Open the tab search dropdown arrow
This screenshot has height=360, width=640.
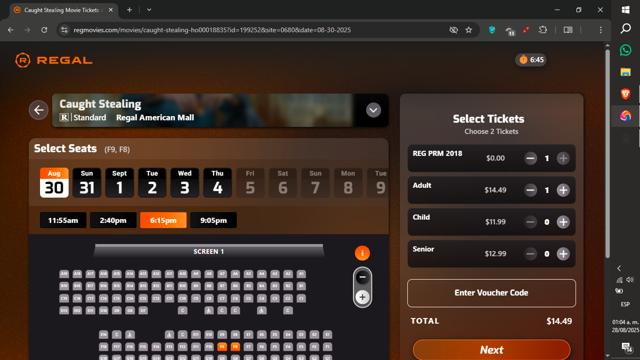[x=149, y=10]
